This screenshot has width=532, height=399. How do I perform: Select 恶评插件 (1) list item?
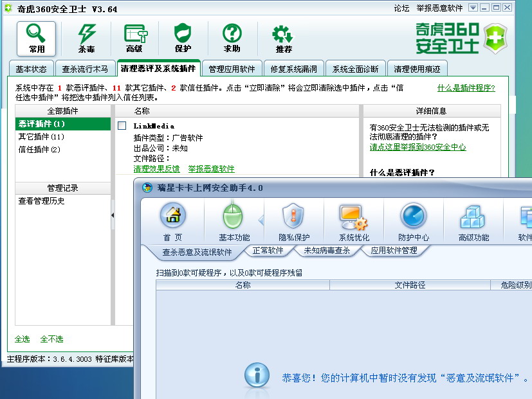(63, 124)
